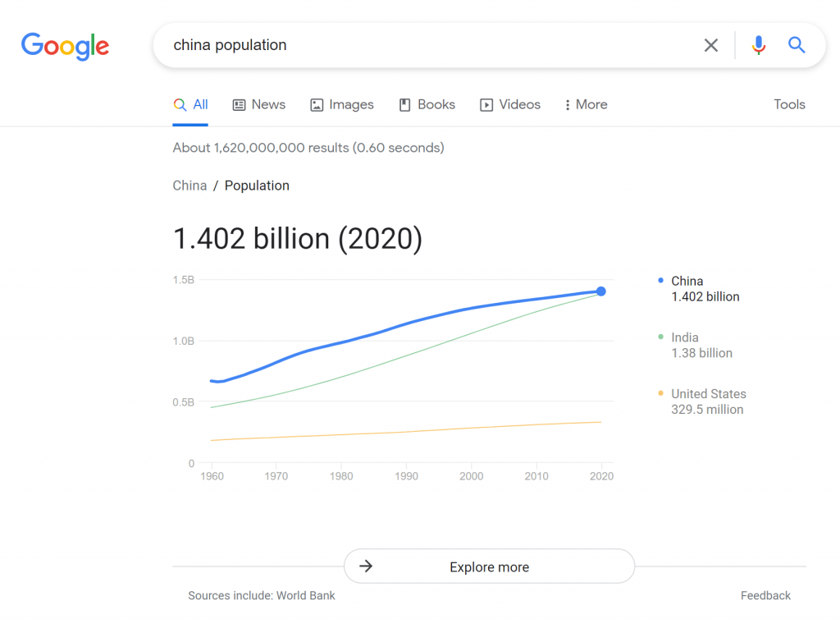840x619 pixels.
Task: Click the 1.38 billion India value
Action: (702, 353)
